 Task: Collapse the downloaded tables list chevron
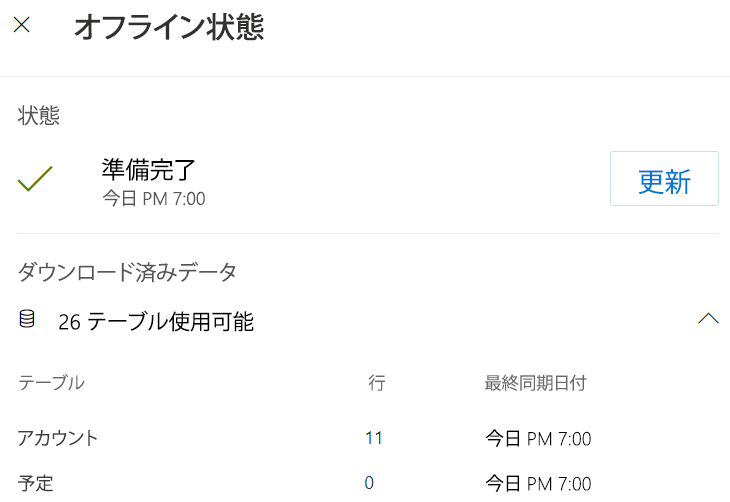click(708, 319)
